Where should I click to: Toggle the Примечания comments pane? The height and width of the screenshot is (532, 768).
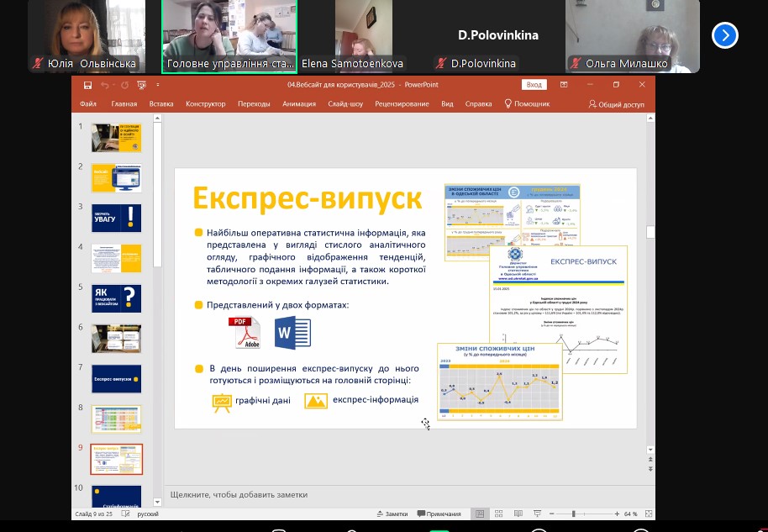click(x=439, y=514)
